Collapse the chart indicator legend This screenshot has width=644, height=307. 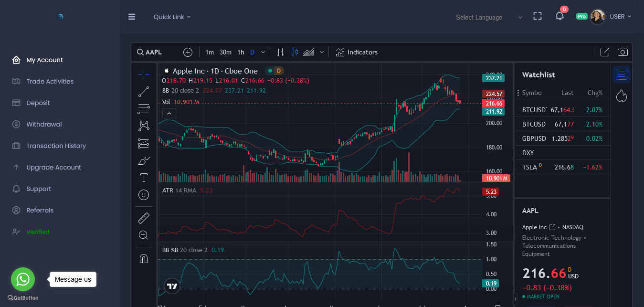pos(169,113)
